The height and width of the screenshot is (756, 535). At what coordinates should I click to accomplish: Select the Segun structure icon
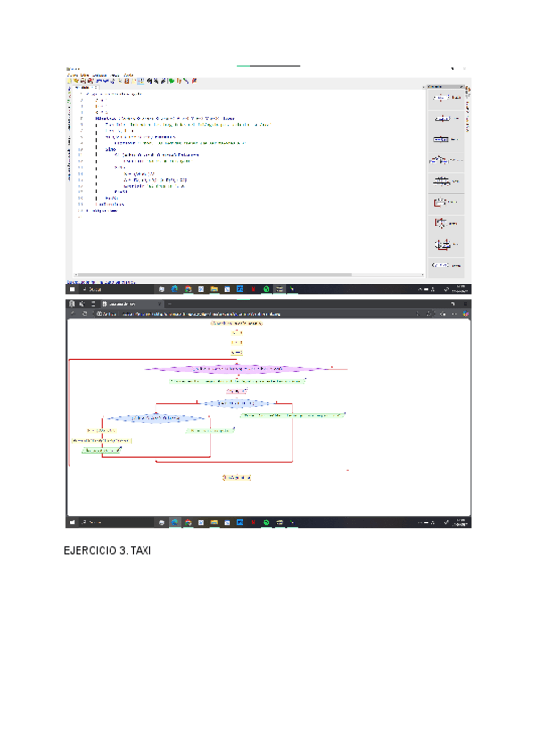pyautogui.click(x=445, y=181)
